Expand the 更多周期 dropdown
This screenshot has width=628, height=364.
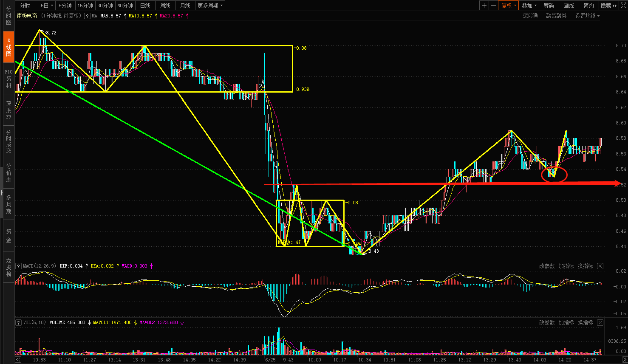click(210, 6)
